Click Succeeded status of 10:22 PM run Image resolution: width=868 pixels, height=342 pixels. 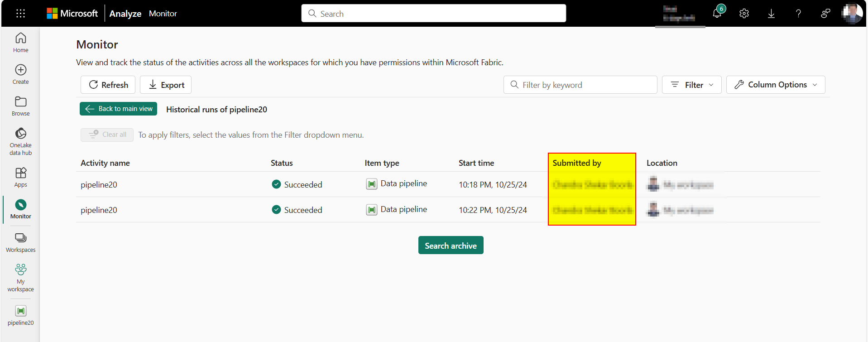[297, 210]
